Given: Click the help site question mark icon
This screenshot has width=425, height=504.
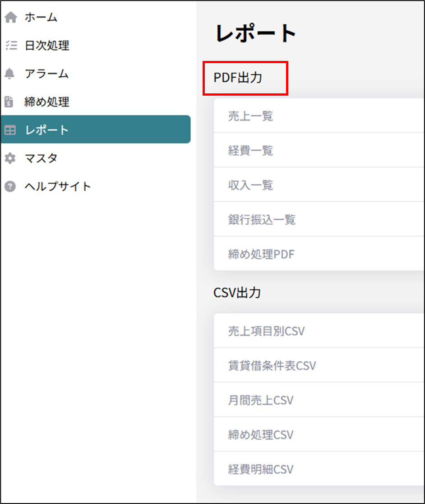Looking at the screenshot, I should pos(10,186).
